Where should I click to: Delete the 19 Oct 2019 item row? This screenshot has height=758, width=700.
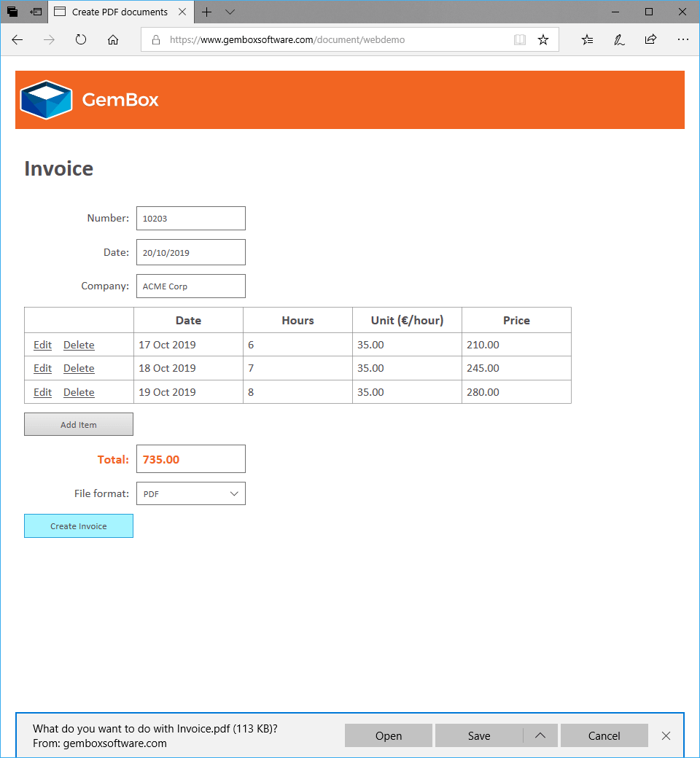pos(79,392)
